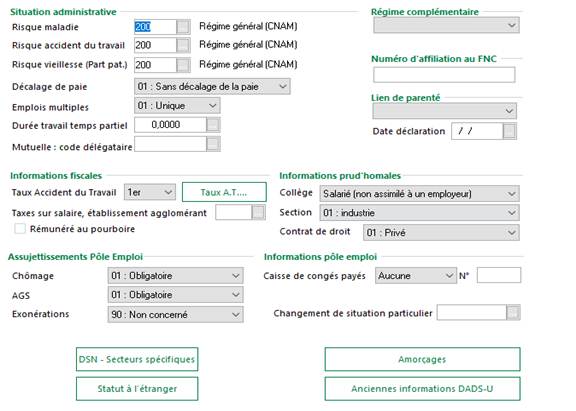Click Taxes sur salaire établissement field
576x411 pixels.
[234, 212]
